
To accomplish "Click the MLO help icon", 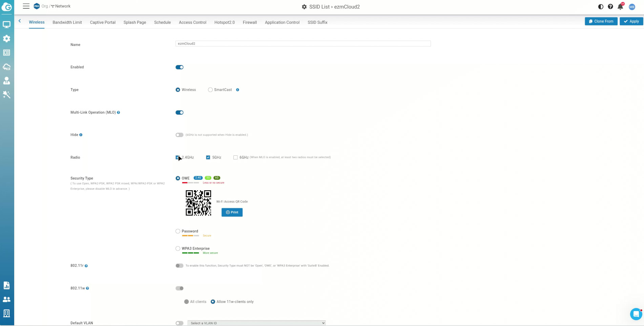I will click(x=119, y=113).
